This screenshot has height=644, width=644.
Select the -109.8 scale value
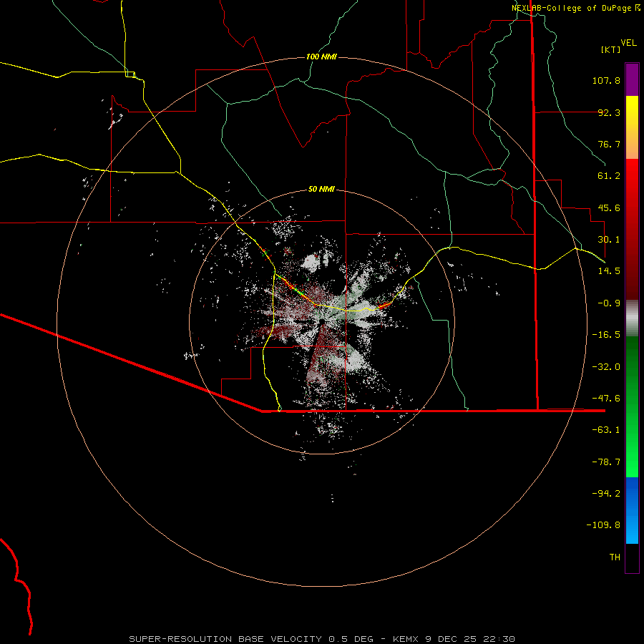(603, 525)
